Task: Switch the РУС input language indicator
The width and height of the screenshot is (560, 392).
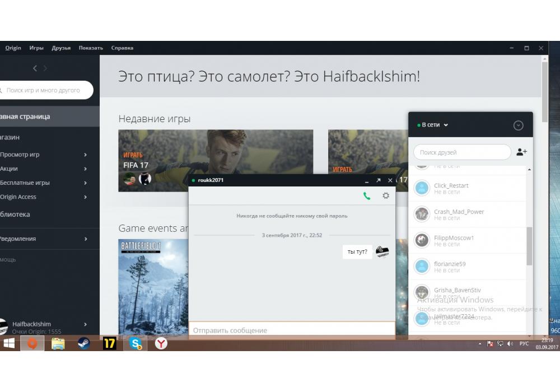Action: pos(524,344)
